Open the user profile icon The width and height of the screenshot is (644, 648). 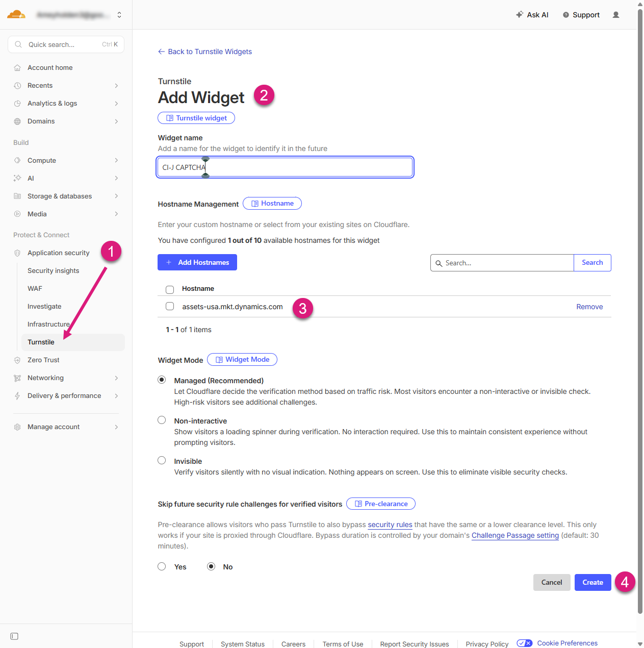pyautogui.click(x=616, y=15)
